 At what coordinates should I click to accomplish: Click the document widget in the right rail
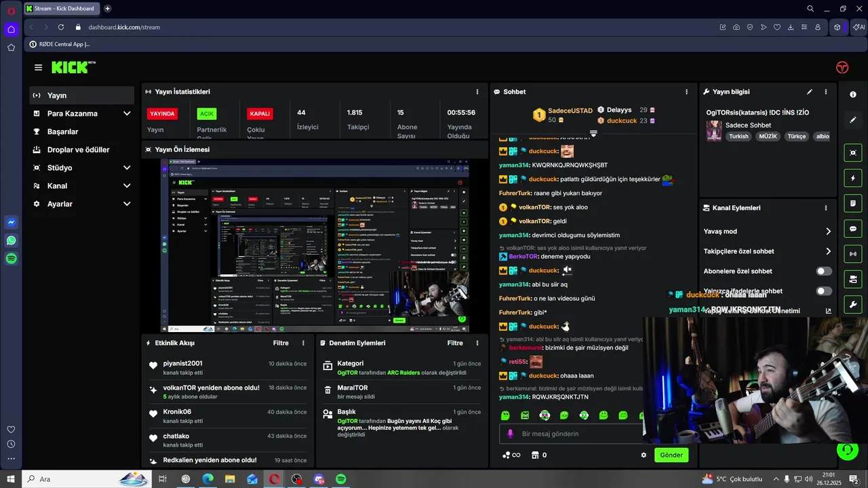coord(853,203)
